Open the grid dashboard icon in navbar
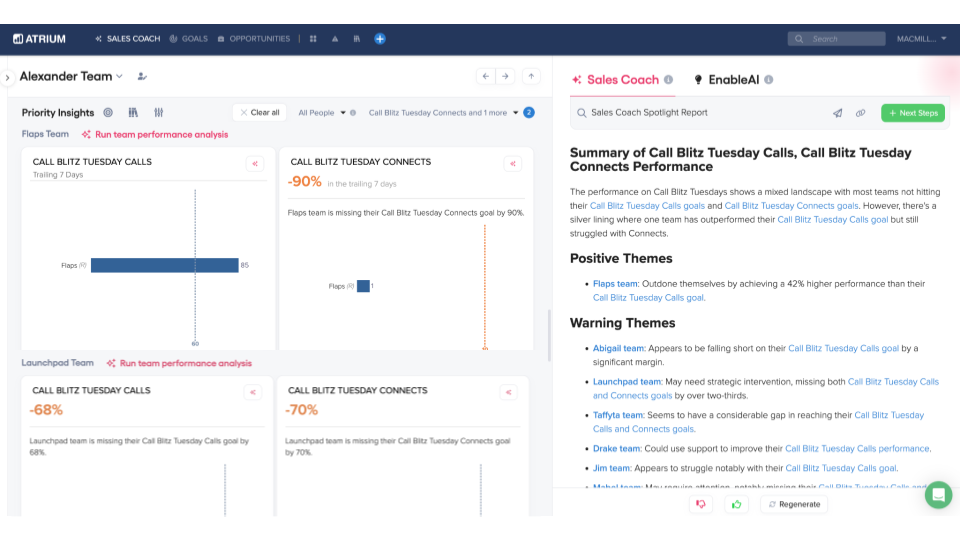This screenshot has height=540, width=960. 313,39
